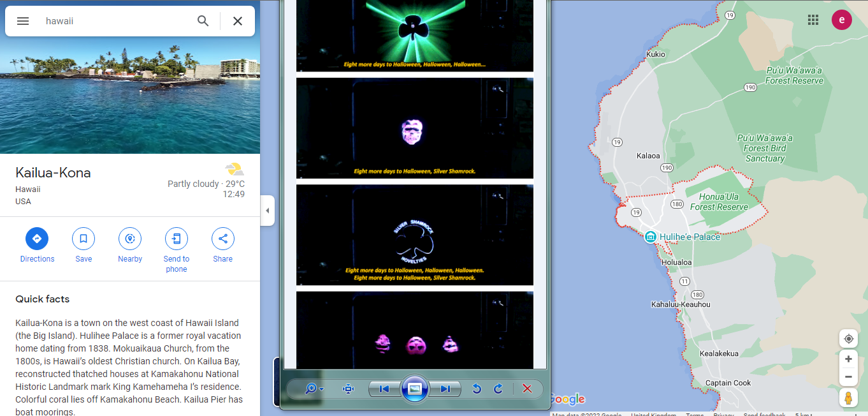
Task: Open the Kailua-Kona header photo
Action: [130, 95]
